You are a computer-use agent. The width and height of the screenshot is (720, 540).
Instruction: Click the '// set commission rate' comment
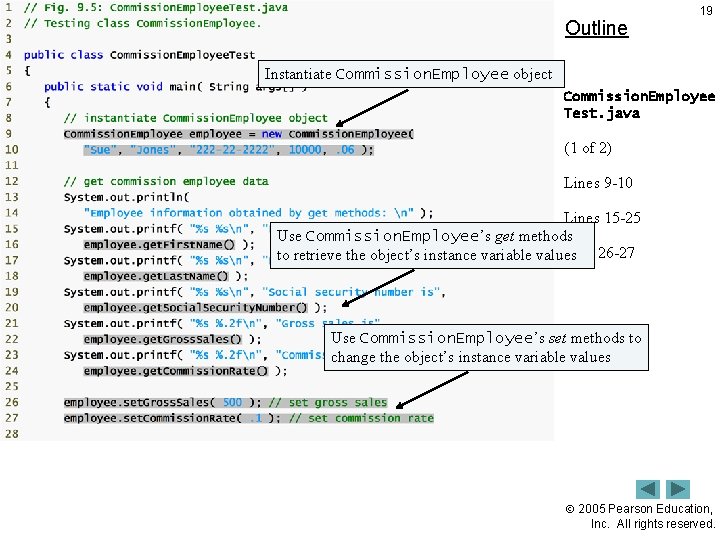[361, 418]
